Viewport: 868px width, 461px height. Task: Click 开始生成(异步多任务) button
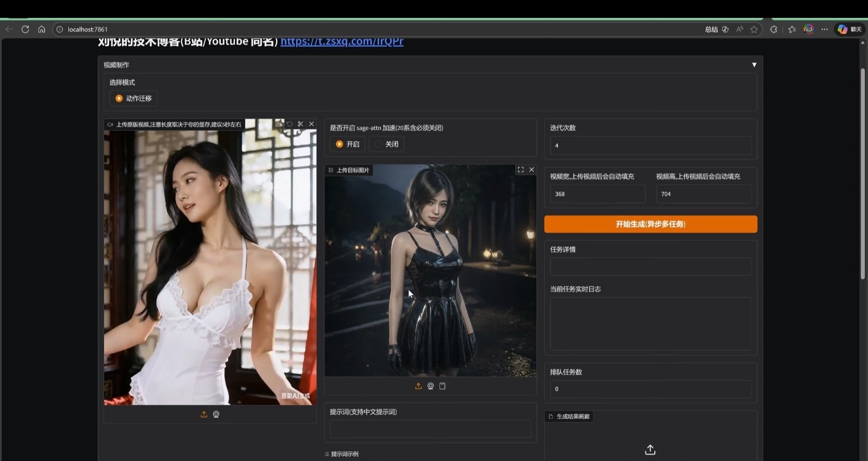tap(650, 224)
